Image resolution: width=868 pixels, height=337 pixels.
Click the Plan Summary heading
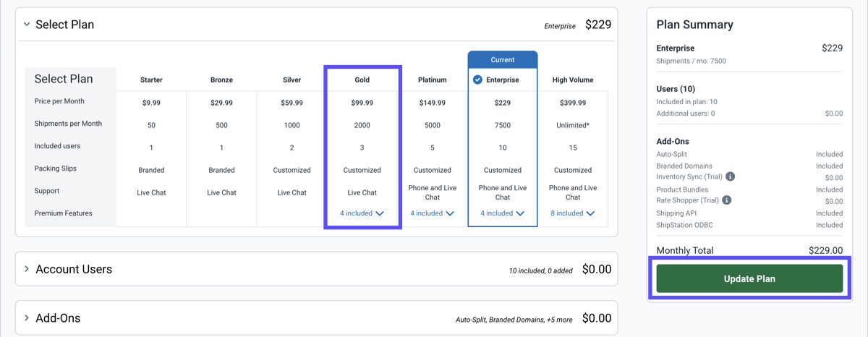coord(694,25)
